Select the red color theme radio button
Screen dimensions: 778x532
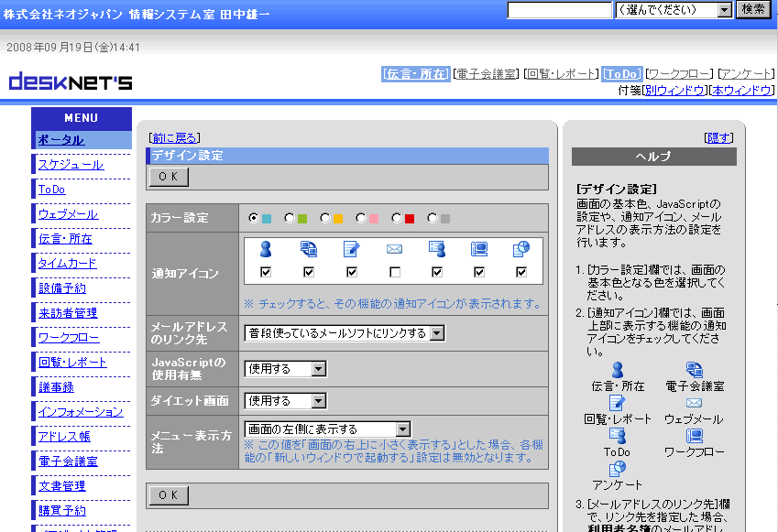(x=397, y=218)
